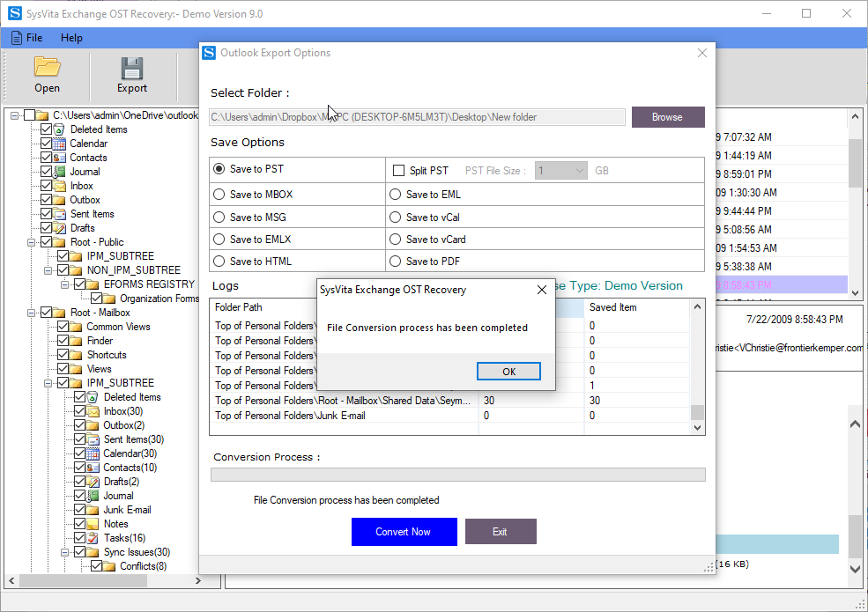Click the File menu document icon
This screenshot has height=612, width=868.
point(17,38)
